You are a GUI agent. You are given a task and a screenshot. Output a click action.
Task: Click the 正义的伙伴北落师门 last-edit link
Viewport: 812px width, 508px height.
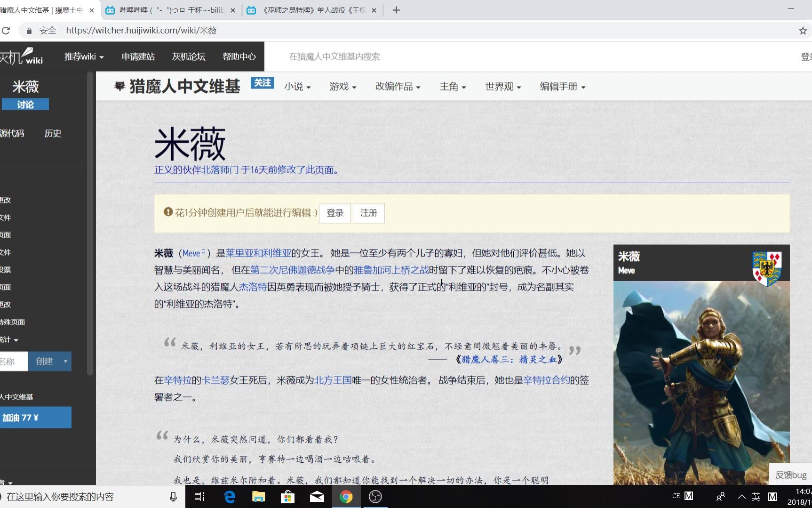pyautogui.click(x=197, y=170)
